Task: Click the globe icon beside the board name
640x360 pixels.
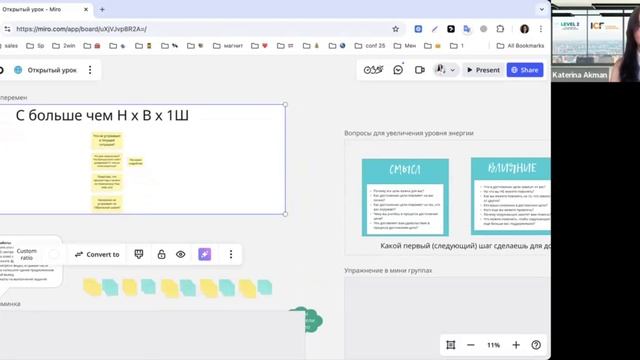Action: [18, 70]
